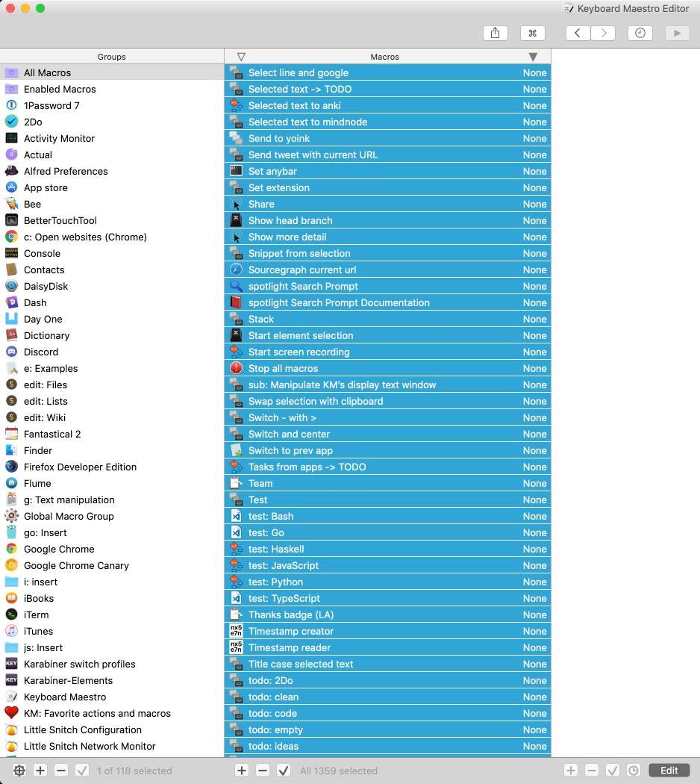Screen dimensions: 700x784
Task: Select the Little Snitch Configuration group
Action: tap(112, 729)
